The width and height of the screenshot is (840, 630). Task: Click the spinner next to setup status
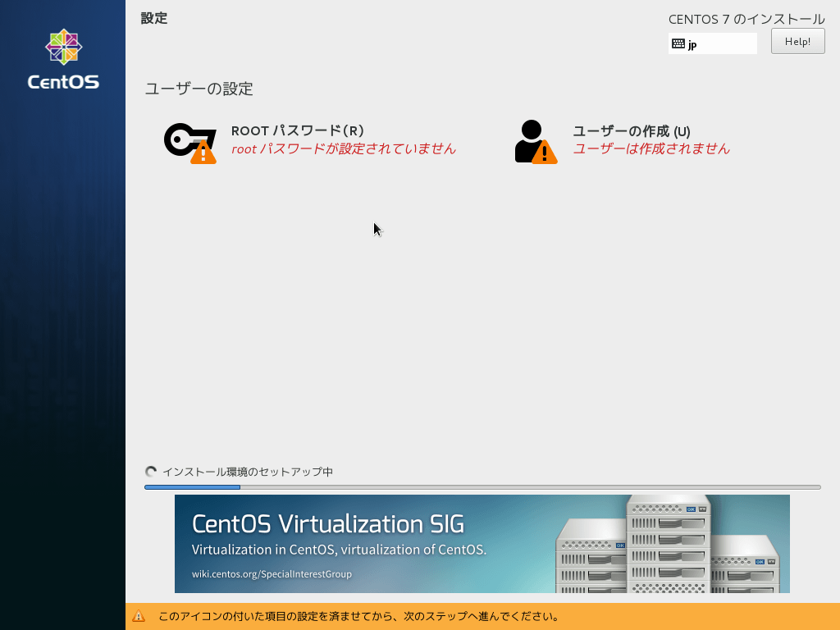(151, 472)
